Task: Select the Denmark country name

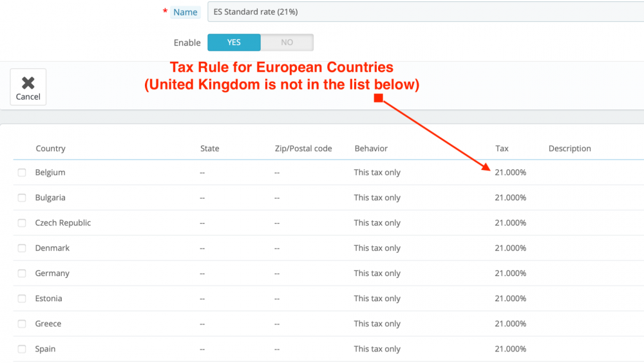Action: pos(52,248)
